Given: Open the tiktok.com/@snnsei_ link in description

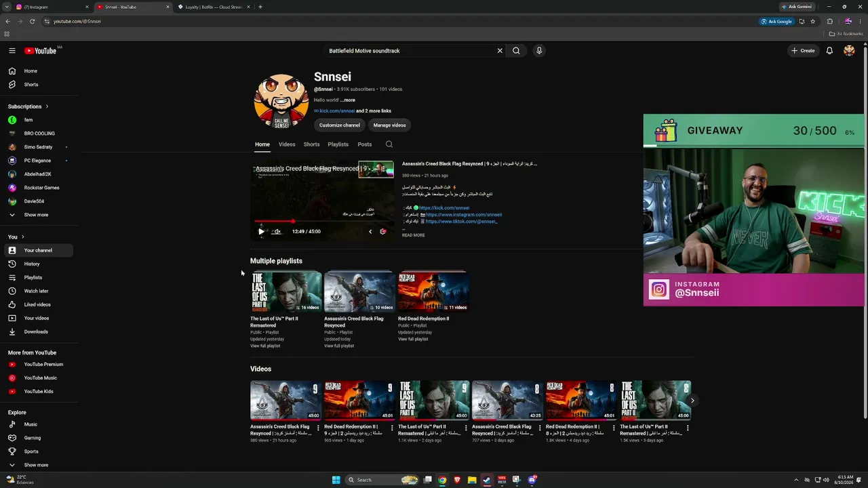Looking at the screenshot, I should (x=461, y=222).
